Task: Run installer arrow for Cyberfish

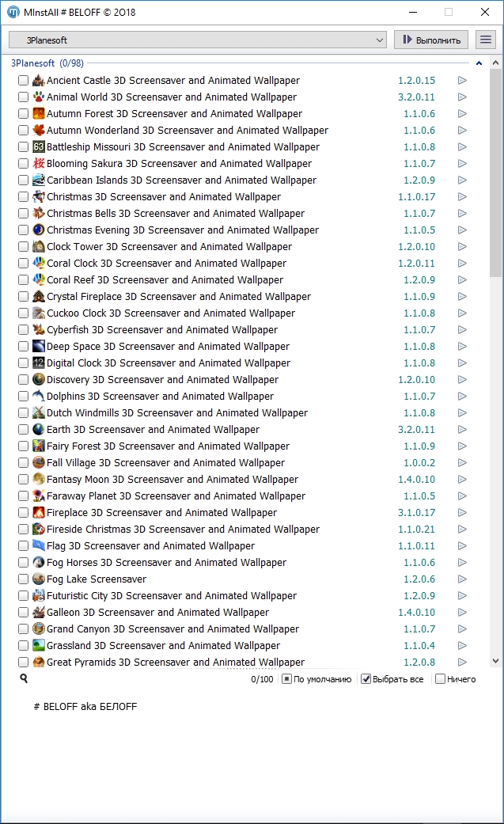Action: coord(463,329)
